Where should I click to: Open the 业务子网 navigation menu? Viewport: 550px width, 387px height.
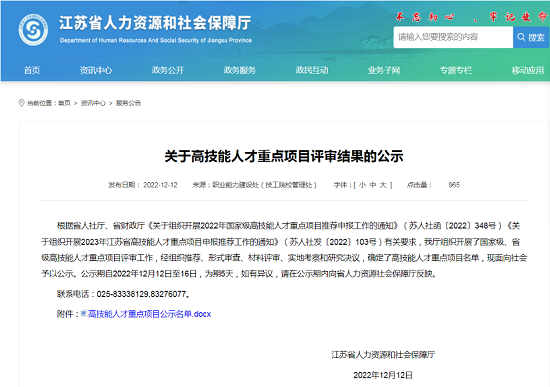coord(384,70)
